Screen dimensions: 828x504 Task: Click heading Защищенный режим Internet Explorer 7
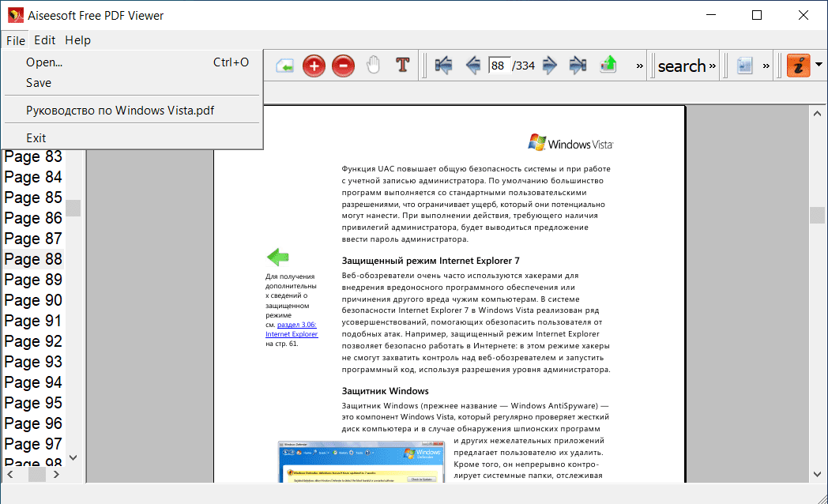(x=431, y=261)
